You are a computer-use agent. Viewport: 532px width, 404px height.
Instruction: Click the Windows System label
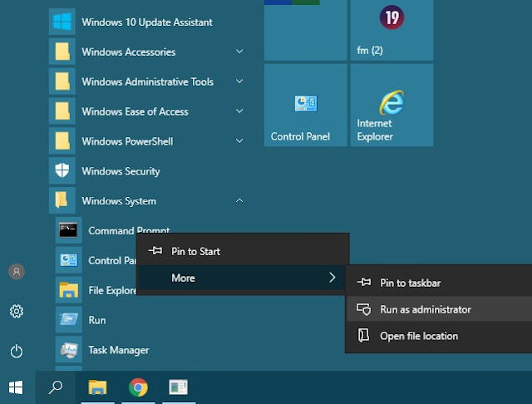(119, 201)
